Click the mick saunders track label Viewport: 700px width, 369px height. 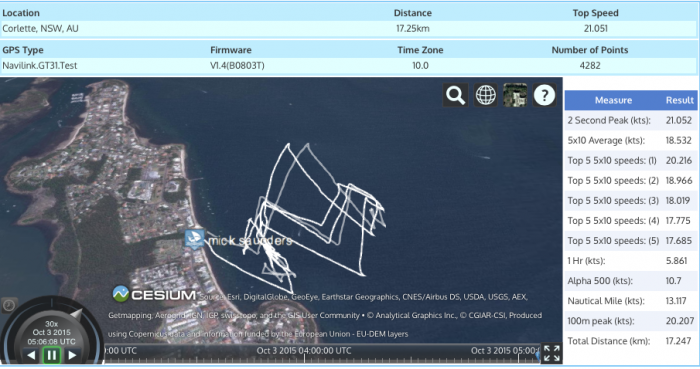250,241
